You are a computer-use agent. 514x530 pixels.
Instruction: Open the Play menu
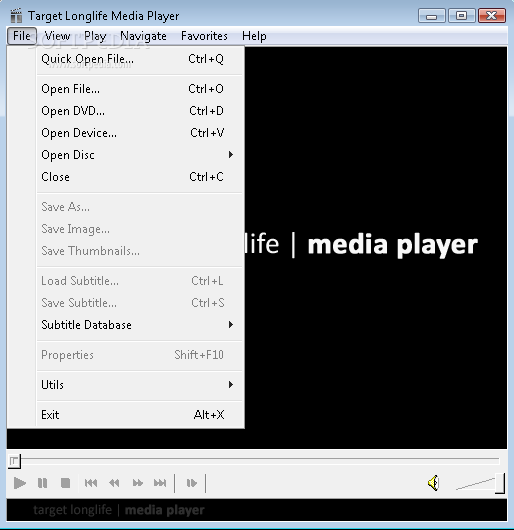pyautogui.click(x=95, y=36)
